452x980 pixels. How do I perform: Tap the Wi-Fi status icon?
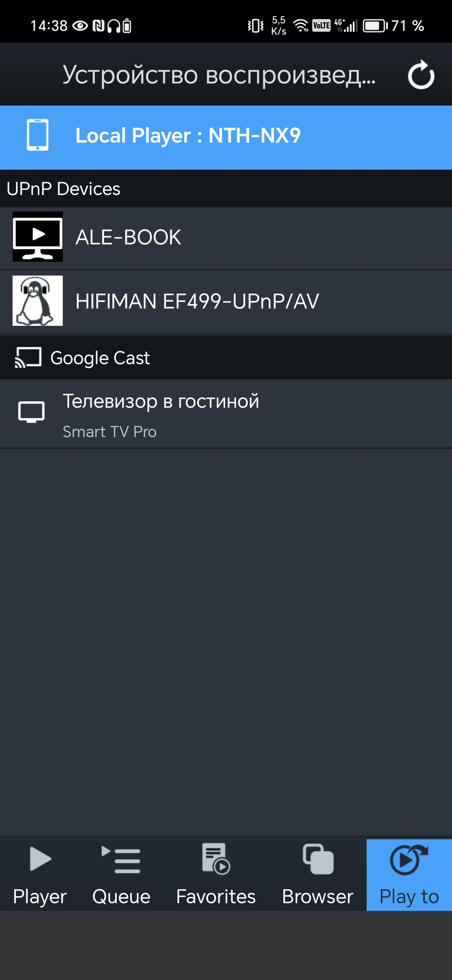(300, 26)
